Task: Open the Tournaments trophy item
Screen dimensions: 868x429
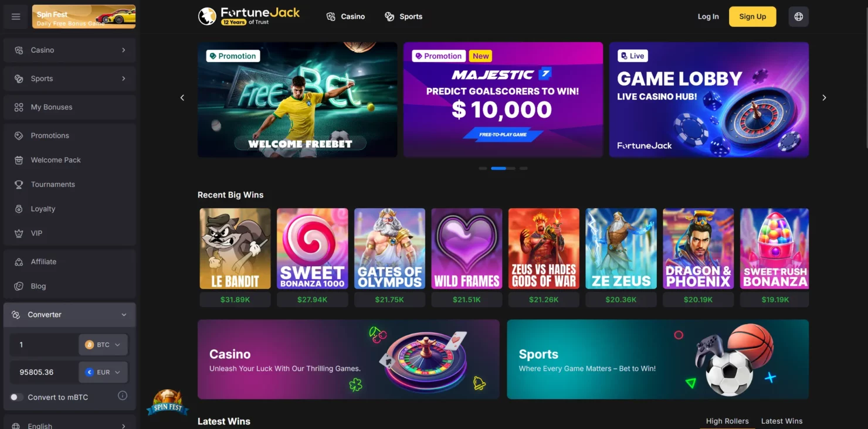Action: [x=70, y=184]
